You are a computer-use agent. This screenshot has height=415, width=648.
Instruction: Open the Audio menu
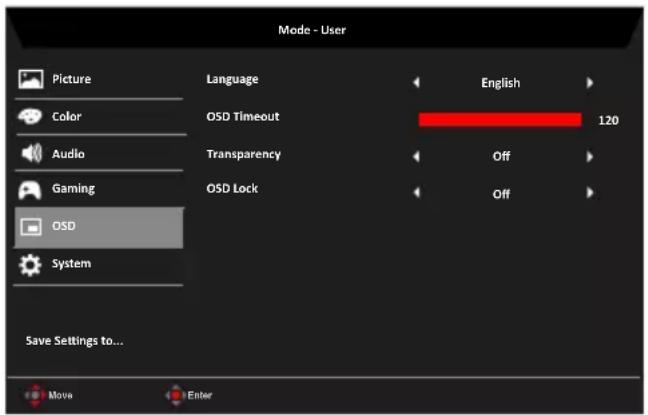point(68,154)
